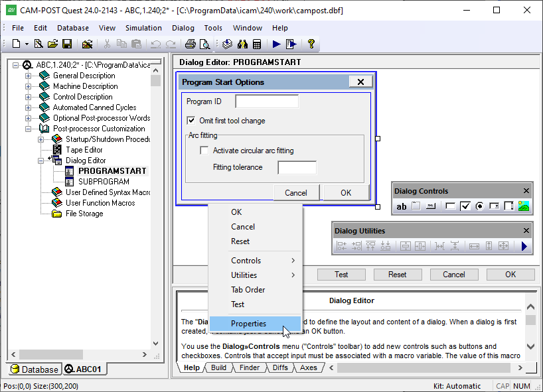The image size is (543, 392).
Task: Select the list box control tool
Action: pyautogui.click(x=508, y=206)
